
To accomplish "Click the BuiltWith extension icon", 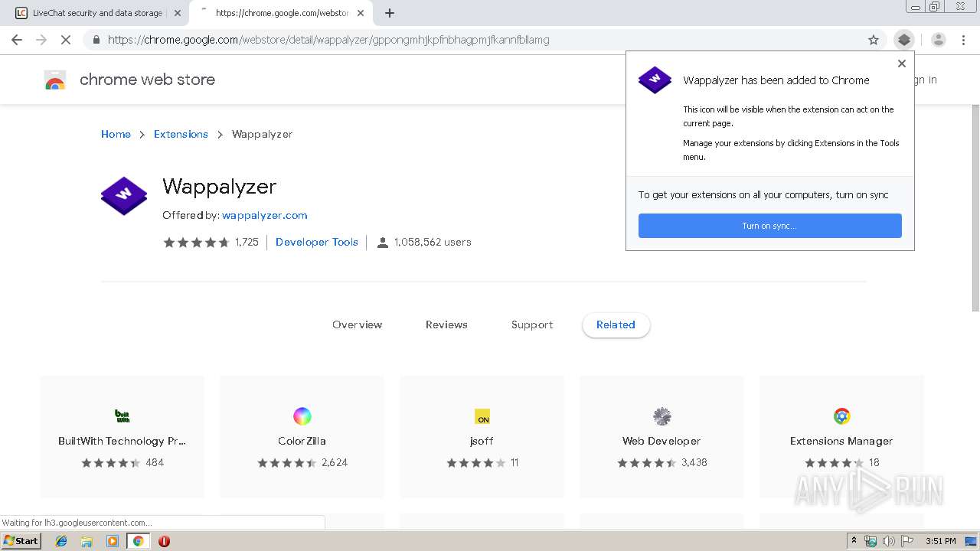I will pos(122,416).
